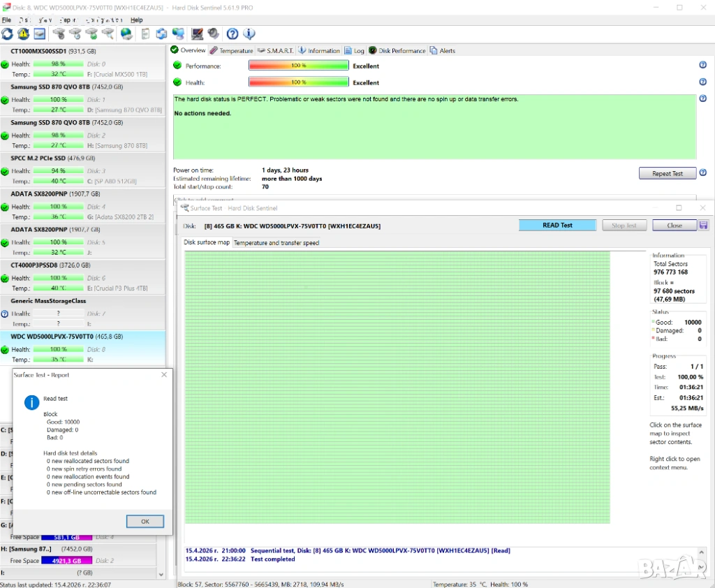Click the network computers toolbar icon

pyautogui.click(x=179, y=34)
